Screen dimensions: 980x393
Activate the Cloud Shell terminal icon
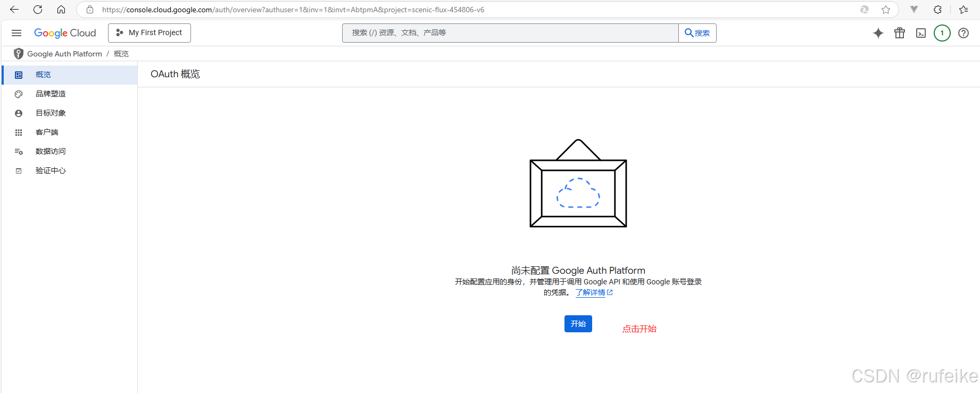(921, 33)
